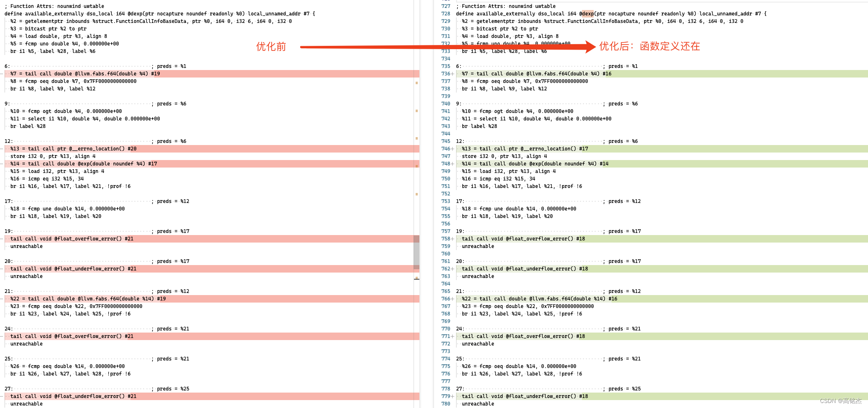868x408 pixels.
Task: Click the plus marker beside line 746
Action: (x=453, y=149)
